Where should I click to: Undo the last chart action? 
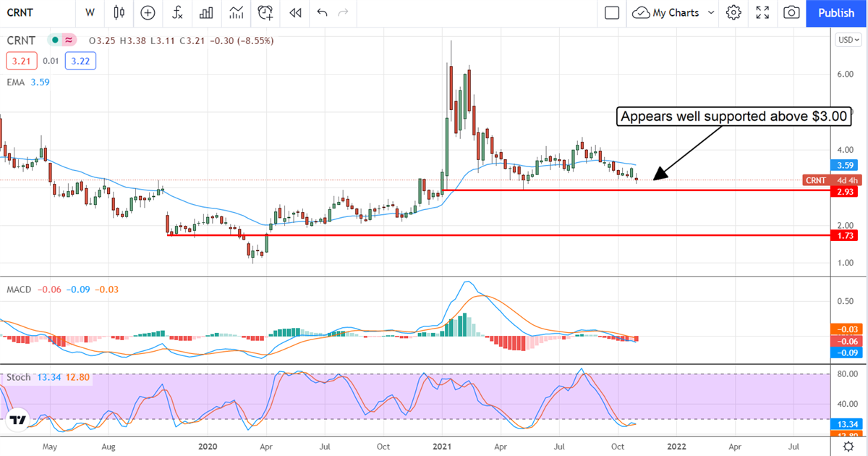(x=322, y=12)
